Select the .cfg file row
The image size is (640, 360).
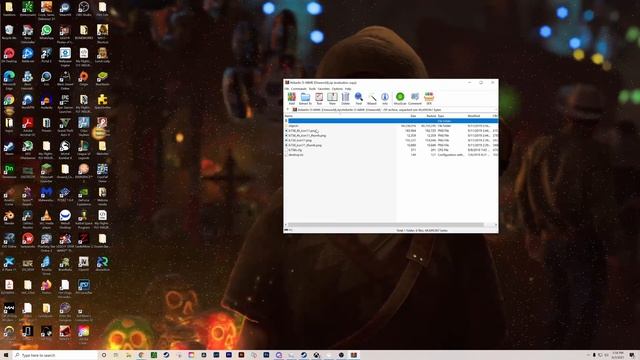point(391,150)
